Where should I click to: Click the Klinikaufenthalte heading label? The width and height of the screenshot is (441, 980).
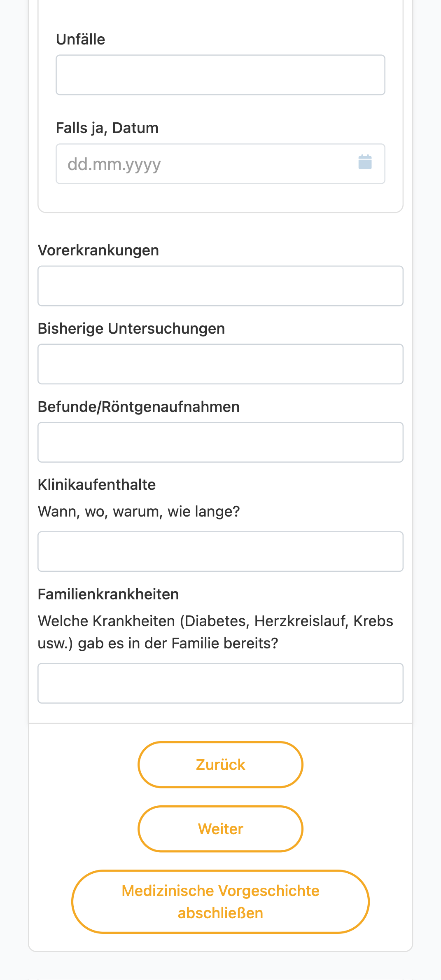point(97,485)
